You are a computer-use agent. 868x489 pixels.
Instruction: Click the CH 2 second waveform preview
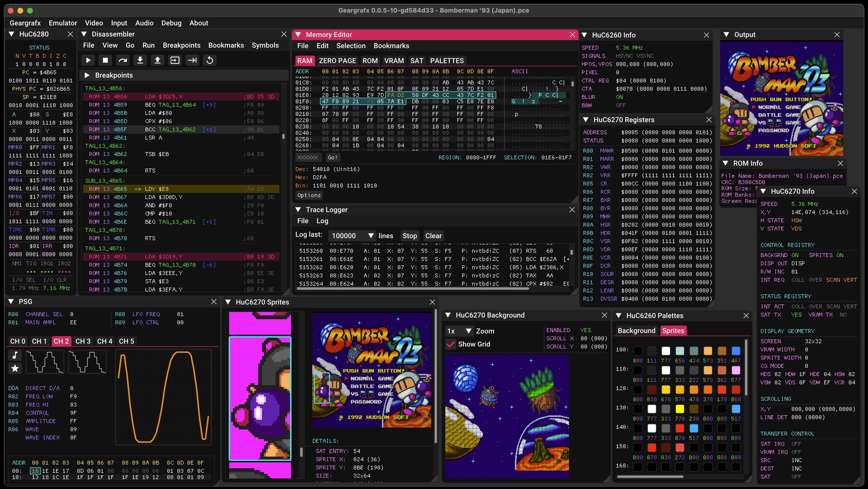[x=88, y=362]
